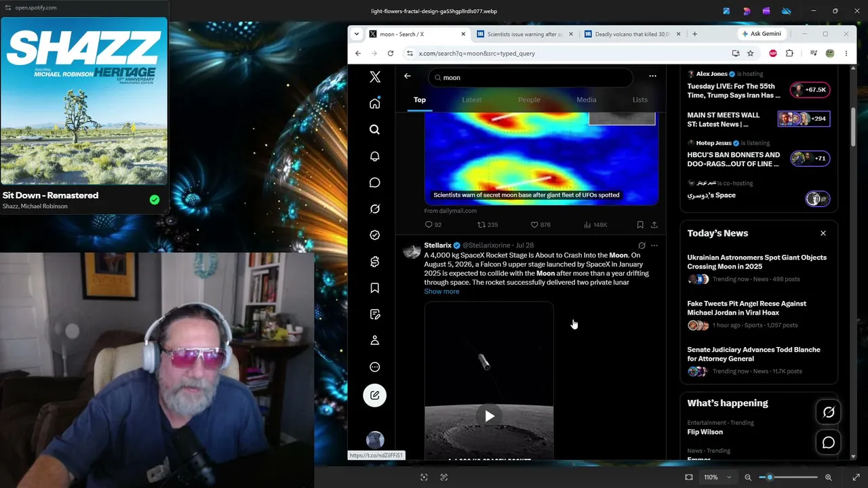
Task: Open Messages chat bubble icon in X sidebar
Action: (375, 182)
